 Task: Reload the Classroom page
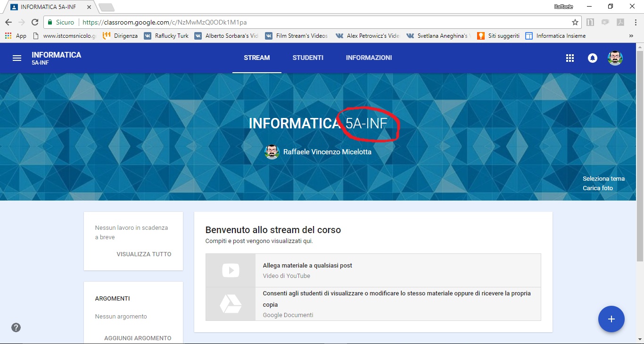(35, 22)
